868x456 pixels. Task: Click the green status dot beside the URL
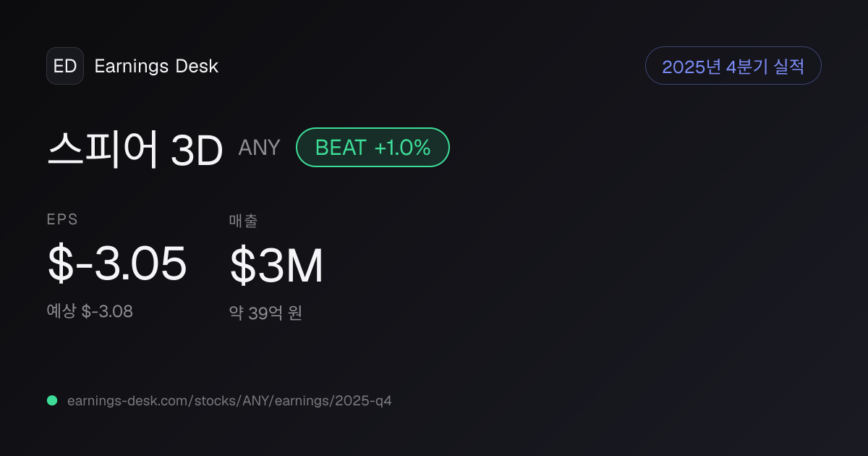(52, 400)
